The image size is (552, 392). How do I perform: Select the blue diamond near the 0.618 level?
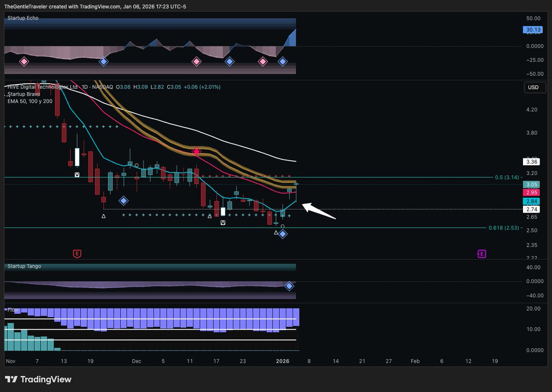click(283, 234)
